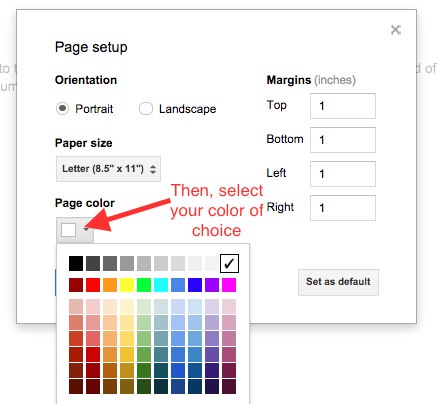Choose the bright yellow swatch
Viewport: 438px width, 404px height.
(x=127, y=285)
